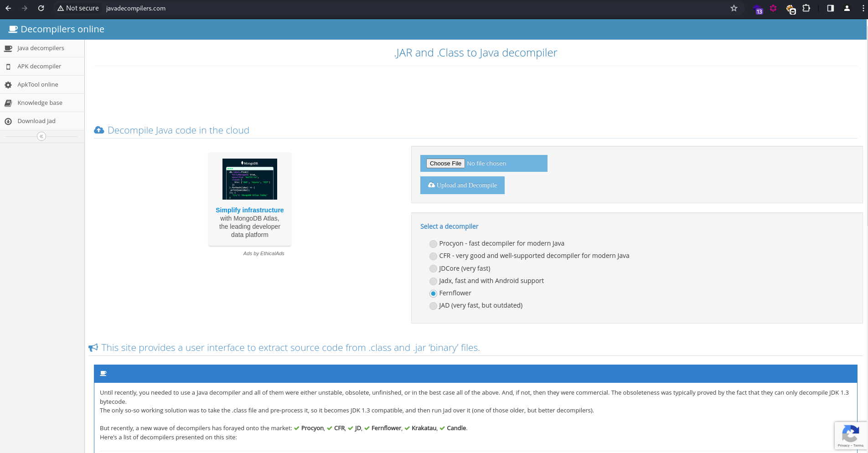
Task: Select the Fernflower radio button
Action: [x=433, y=293]
